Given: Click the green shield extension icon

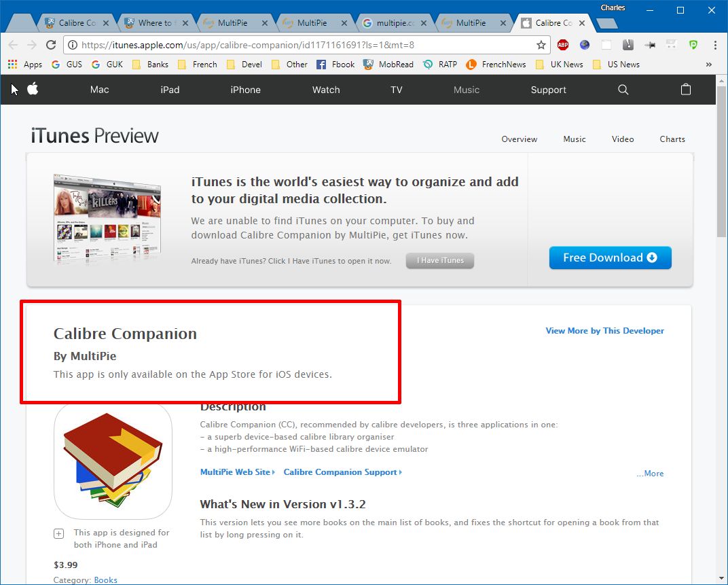Looking at the screenshot, I should (x=693, y=45).
